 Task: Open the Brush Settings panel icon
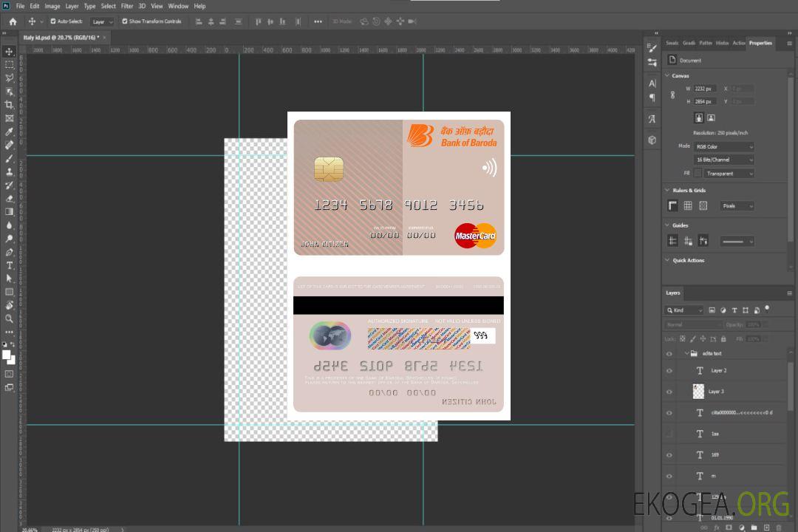[x=652, y=48]
